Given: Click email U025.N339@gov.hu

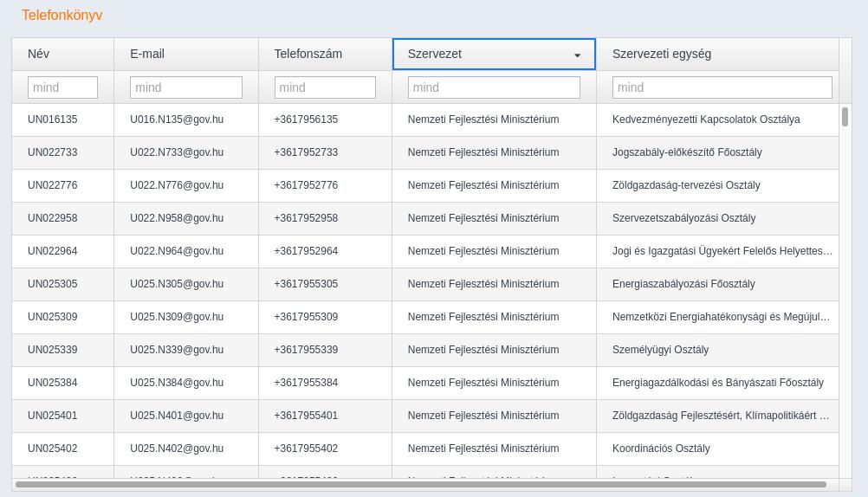Looking at the screenshot, I should 177,350.
